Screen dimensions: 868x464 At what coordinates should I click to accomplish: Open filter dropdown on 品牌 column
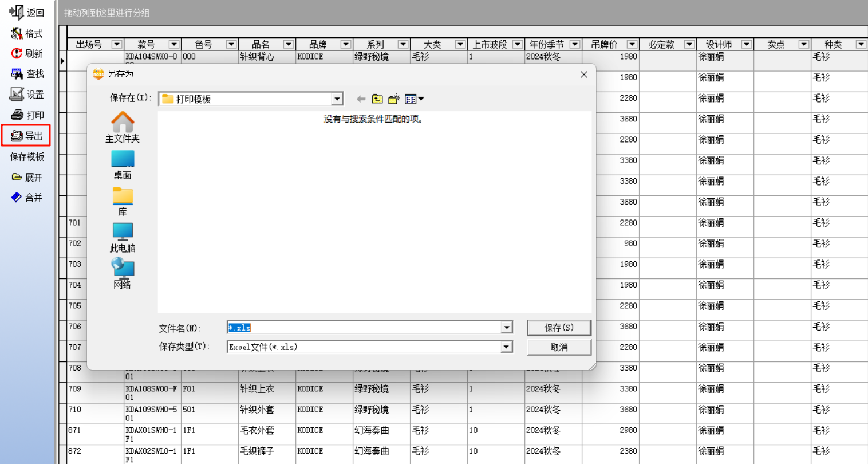point(346,44)
